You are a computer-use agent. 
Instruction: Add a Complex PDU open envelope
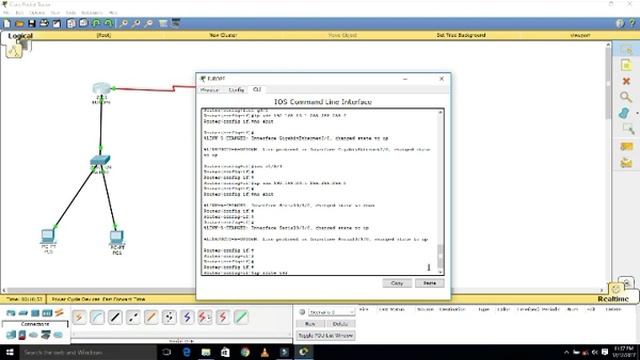627,163
